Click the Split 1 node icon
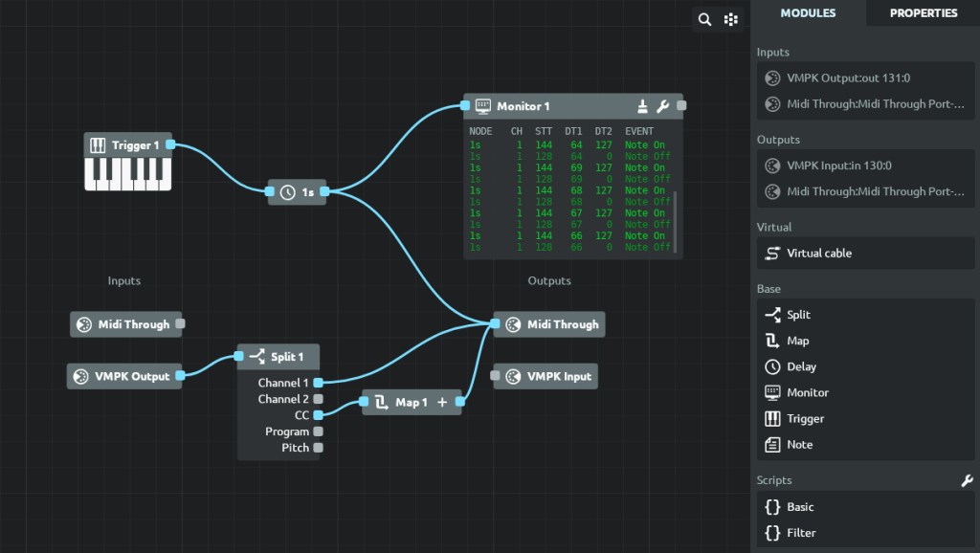This screenshot has height=553, width=980. 256,357
